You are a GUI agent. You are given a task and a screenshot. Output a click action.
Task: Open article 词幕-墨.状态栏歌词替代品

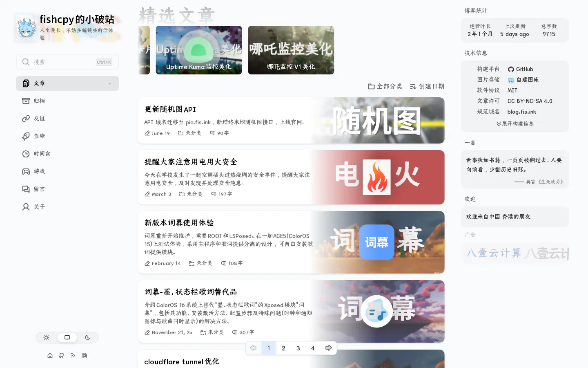(291, 311)
